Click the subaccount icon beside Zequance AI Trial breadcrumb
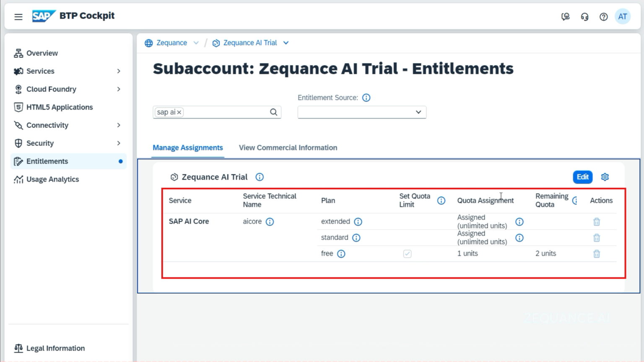 pyautogui.click(x=216, y=43)
